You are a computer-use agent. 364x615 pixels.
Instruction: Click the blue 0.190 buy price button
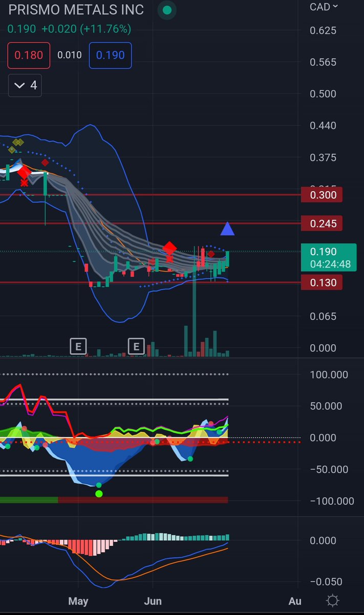[x=111, y=55]
